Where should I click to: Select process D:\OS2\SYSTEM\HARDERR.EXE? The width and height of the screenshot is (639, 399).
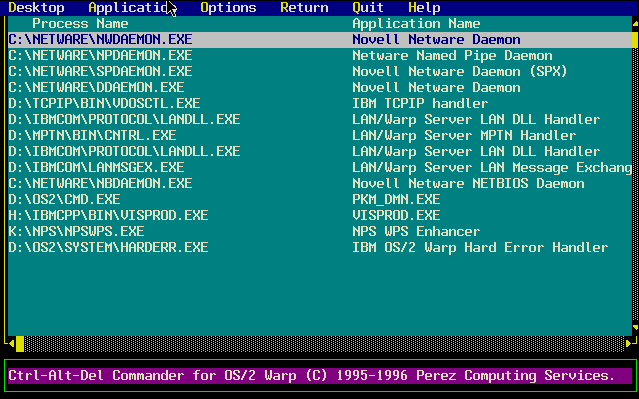(108, 247)
